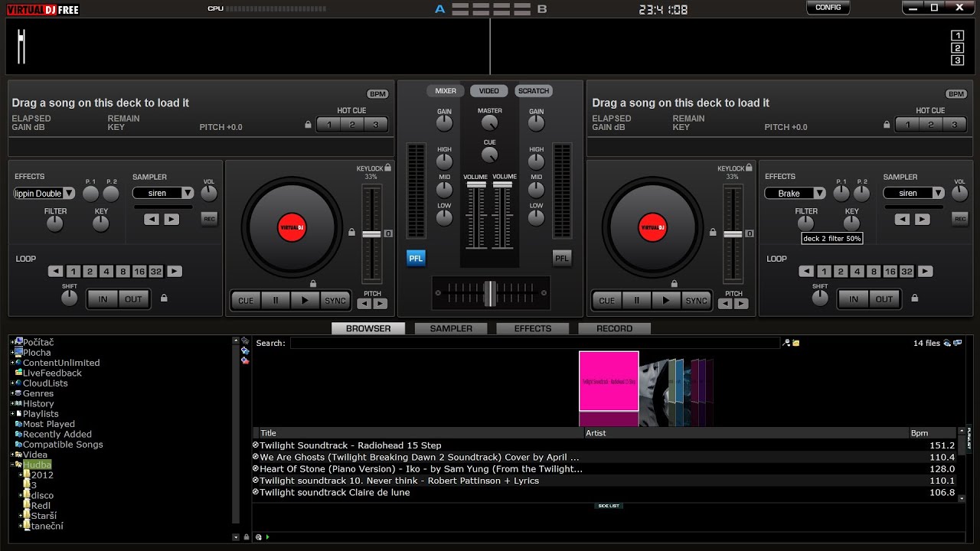Screen dimensions: 980x551
Task: Toggle left deck BPM button
Action: click(377, 94)
